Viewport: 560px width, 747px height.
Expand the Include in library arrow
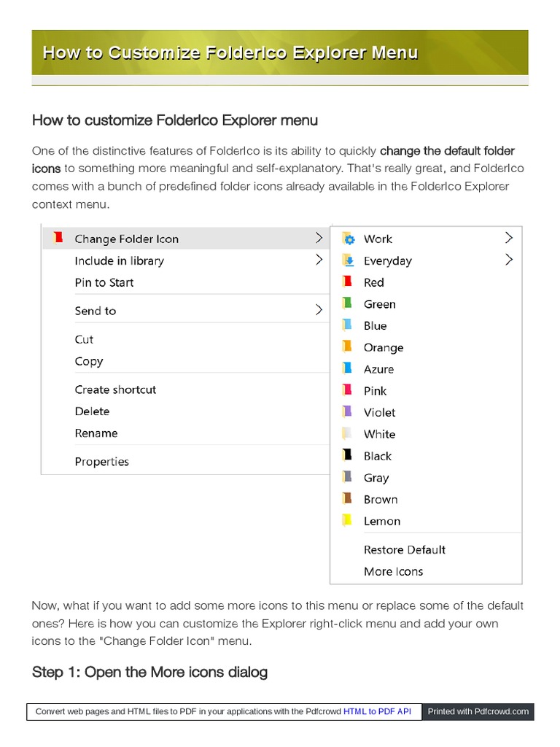pyautogui.click(x=319, y=260)
